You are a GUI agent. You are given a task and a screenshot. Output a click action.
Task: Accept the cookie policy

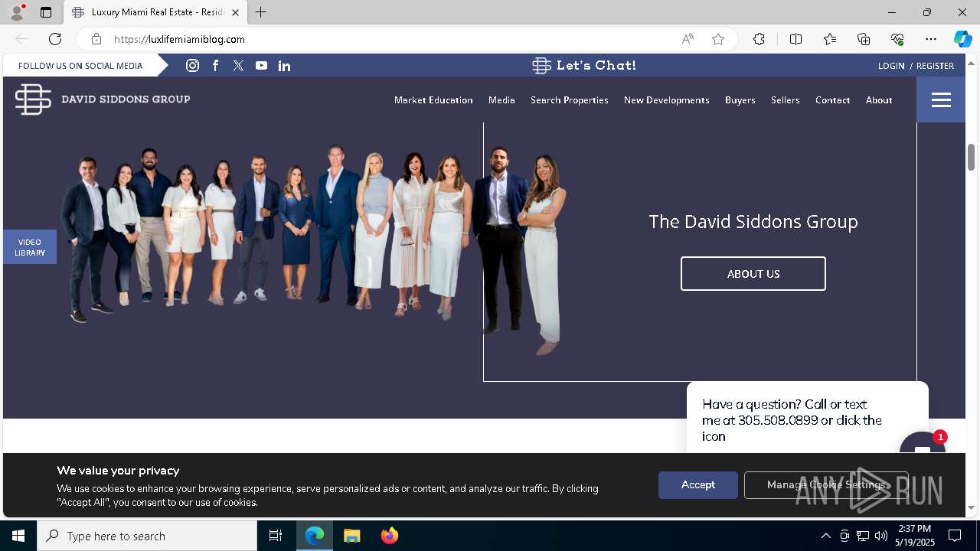[698, 485]
